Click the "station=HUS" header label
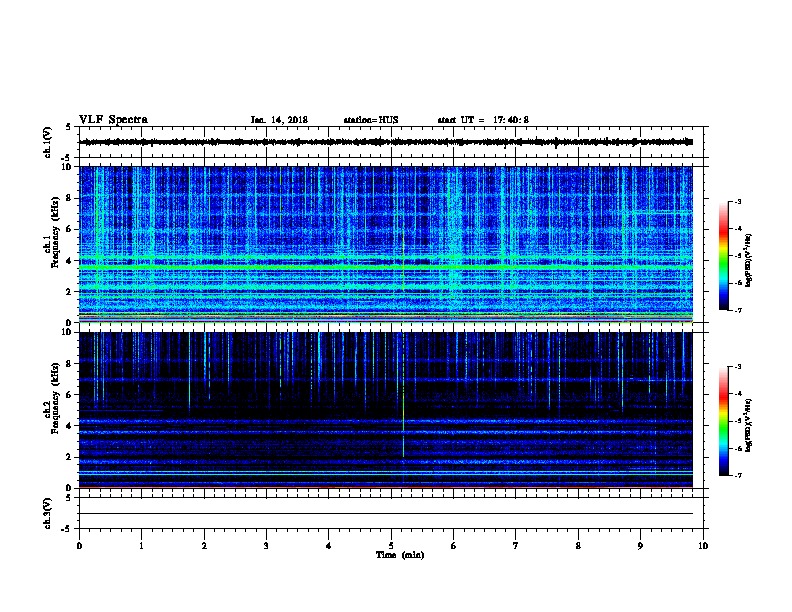This screenshot has width=792, height=612. pos(371,120)
